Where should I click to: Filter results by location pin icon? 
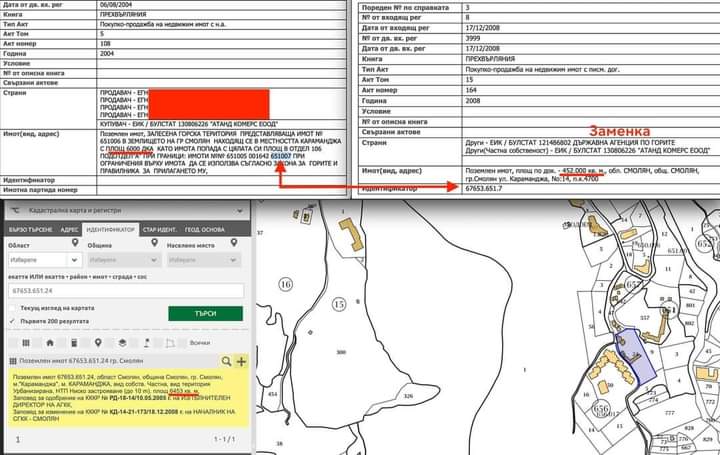(98, 343)
